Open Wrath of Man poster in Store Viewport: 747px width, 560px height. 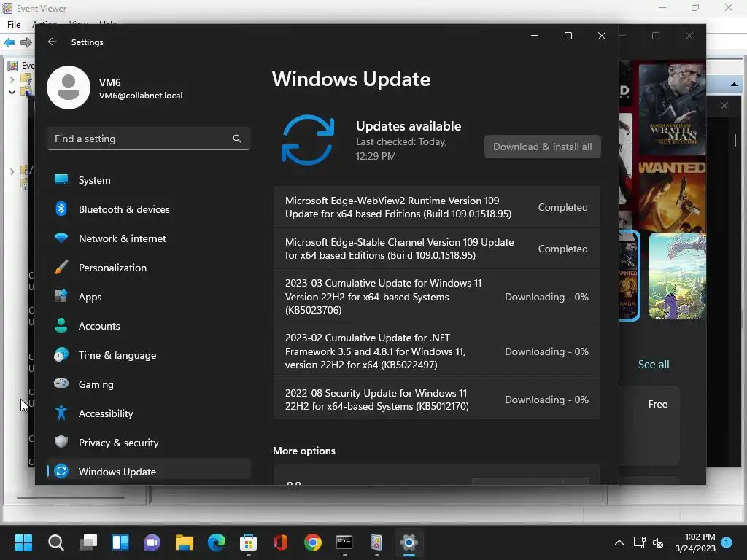click(672, 108)
